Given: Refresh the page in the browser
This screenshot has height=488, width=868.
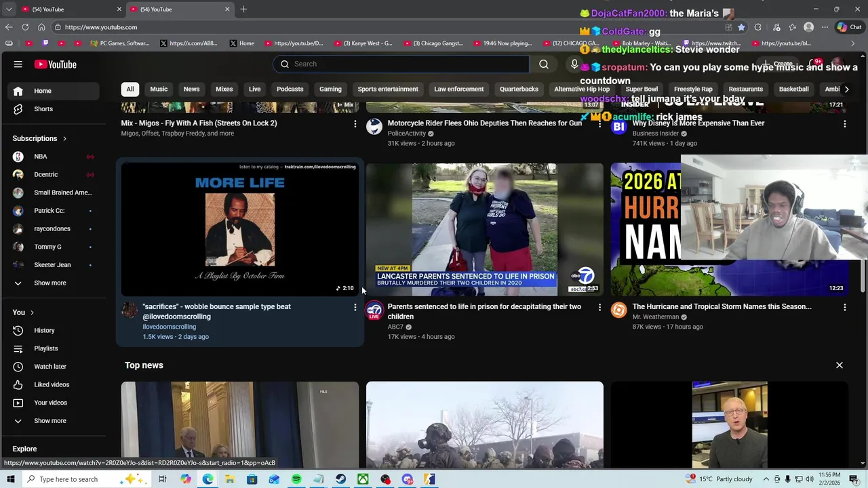Looking at the screenshot, I should click(25, 27).
